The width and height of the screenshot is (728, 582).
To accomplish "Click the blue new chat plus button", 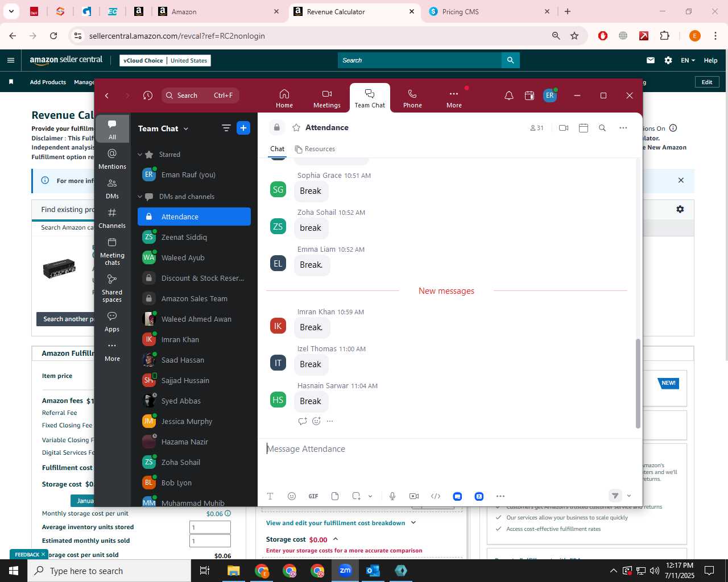I will [243, 128].
